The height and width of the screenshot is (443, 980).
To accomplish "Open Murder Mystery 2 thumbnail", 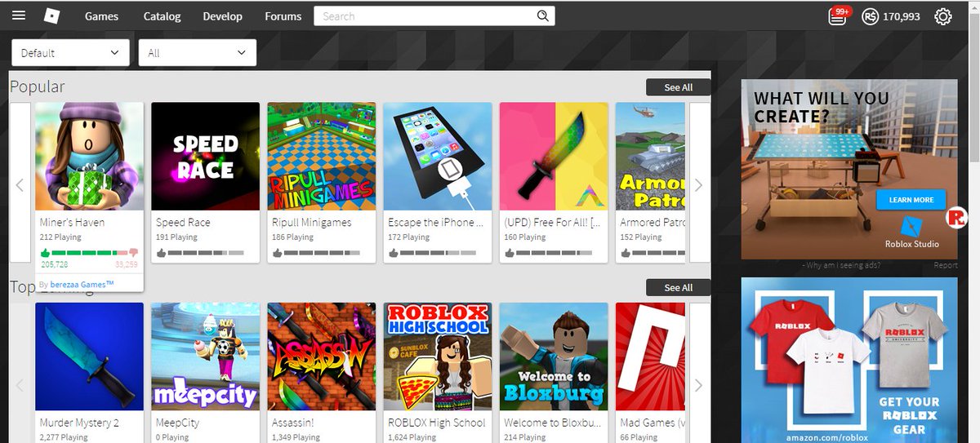I will coord(89,357).
